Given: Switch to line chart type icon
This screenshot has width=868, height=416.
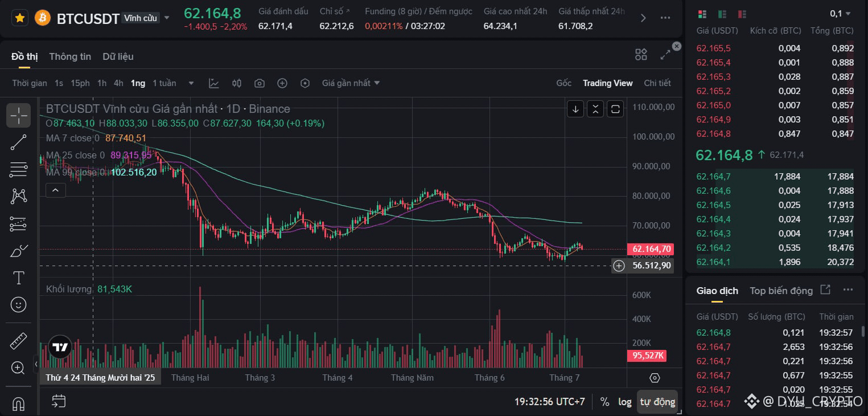Looking at the screenshot, I should pos(214,83).
